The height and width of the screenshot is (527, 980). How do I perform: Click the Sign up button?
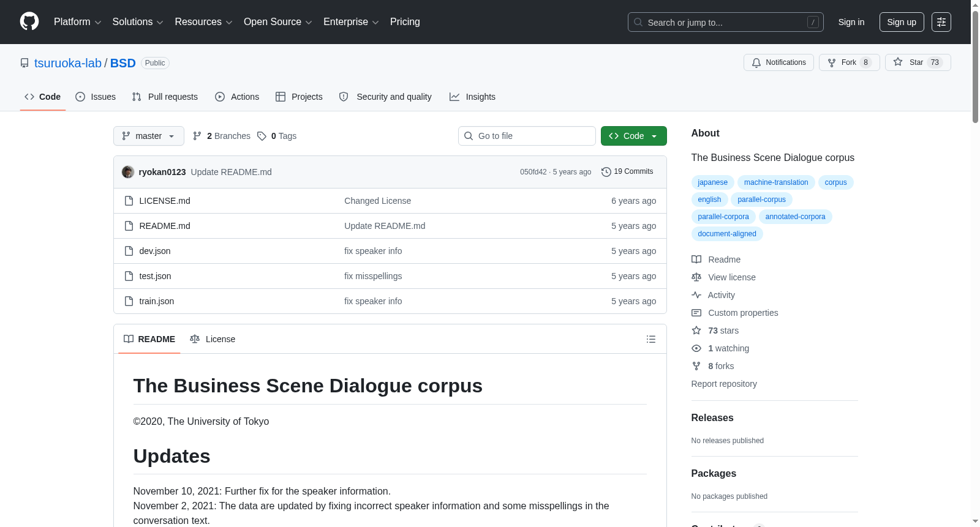(902, 22)
